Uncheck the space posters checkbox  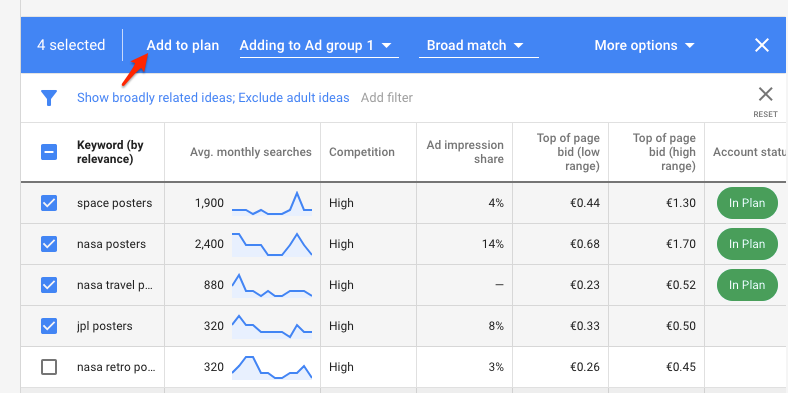click(49, 204)
